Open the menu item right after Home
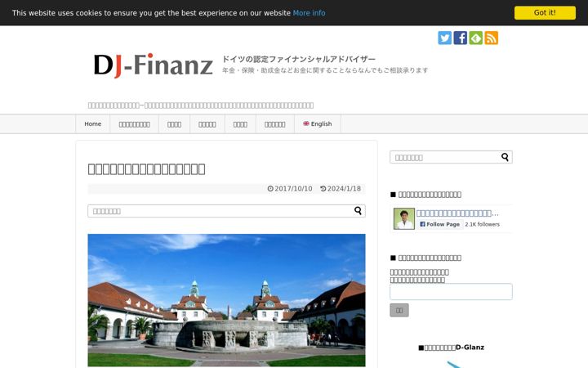This screenshot has width=588, height=368. coord(134,124)
